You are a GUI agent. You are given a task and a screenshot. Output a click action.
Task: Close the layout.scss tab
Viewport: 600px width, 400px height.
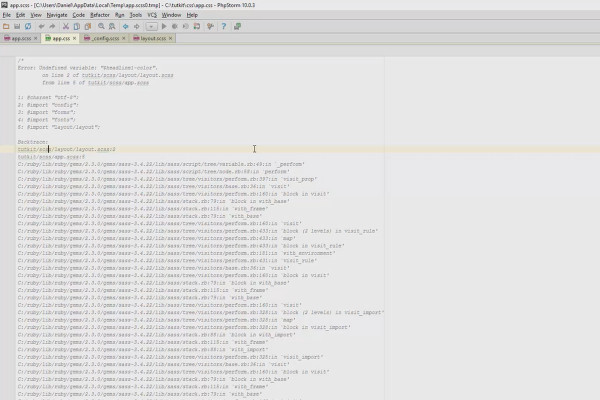[x=171, y=38]
